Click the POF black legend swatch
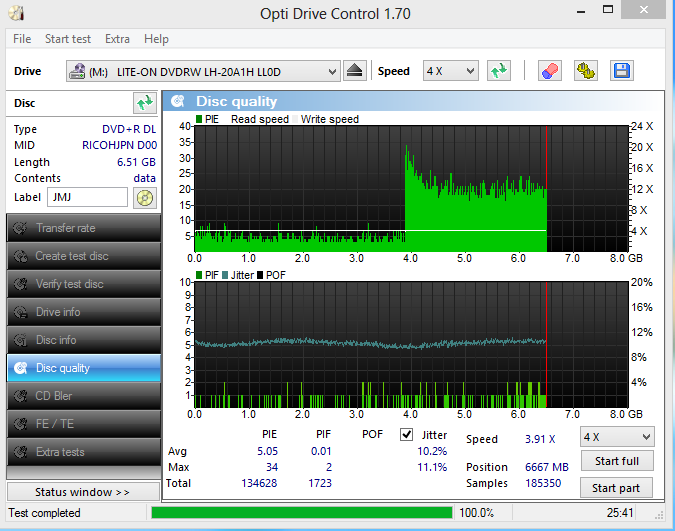This screenshot has width=675, height=531. [x=260, y=275]
